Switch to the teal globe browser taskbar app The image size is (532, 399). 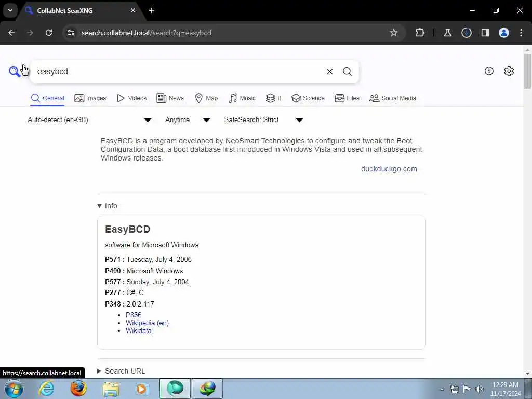coord(175,389)
